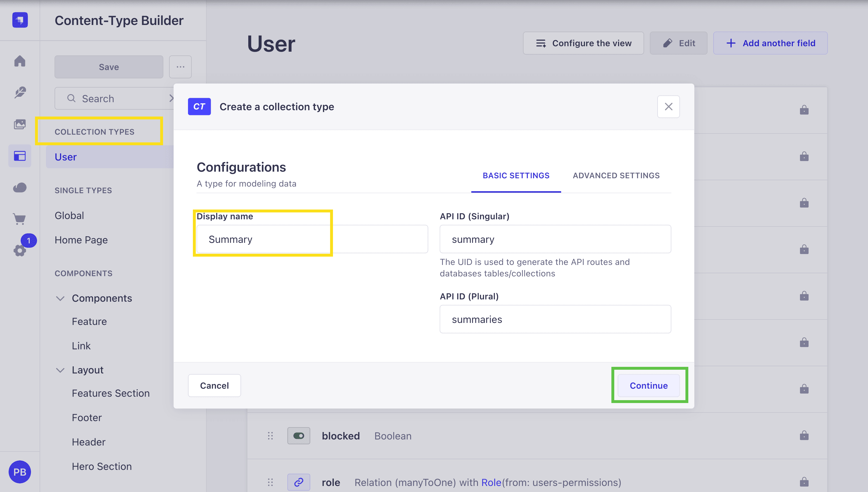The width and height of the screenshot is (868, 492).
Task: Click the API ID (Plural) input
Action: pyautogui.click(x=555, y=319)
